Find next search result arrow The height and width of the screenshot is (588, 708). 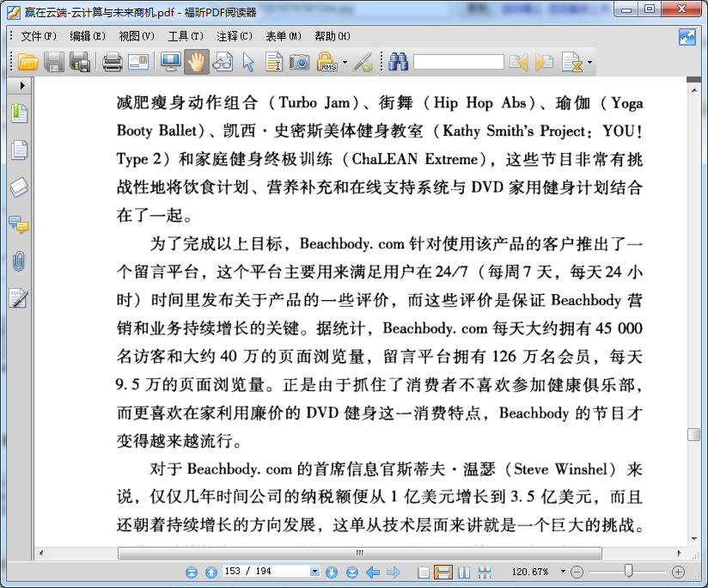pyautogui.click(x=544, y=62)
